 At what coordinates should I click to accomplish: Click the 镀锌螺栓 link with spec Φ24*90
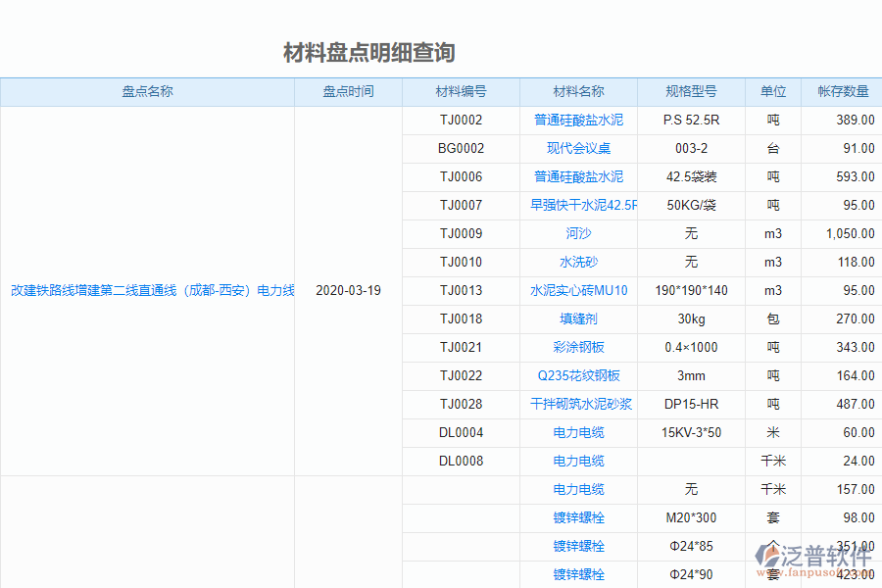(x=577, y=574)
